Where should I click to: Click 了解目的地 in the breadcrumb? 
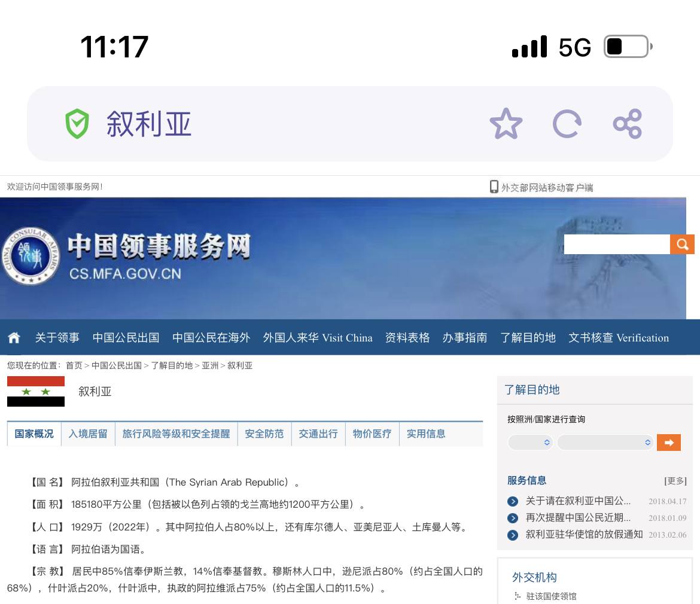tap(172, 365)
